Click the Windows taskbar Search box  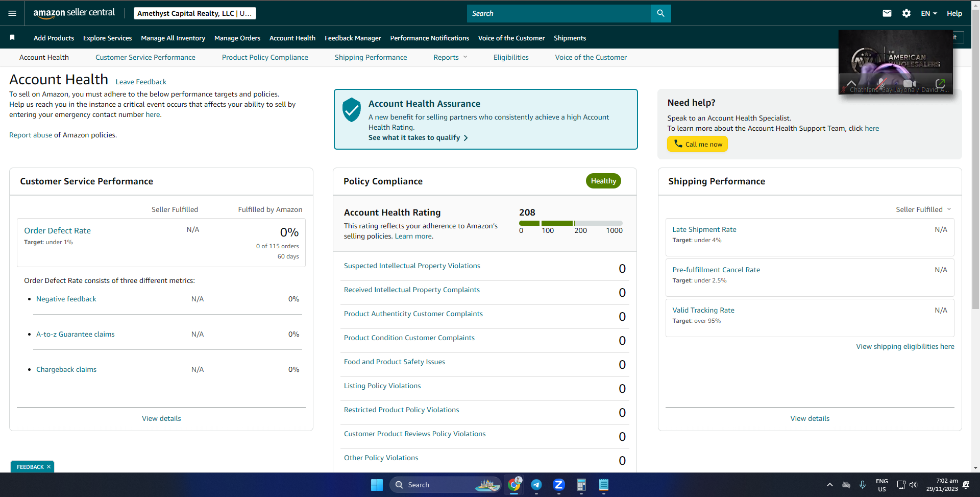tap(446, 485)
